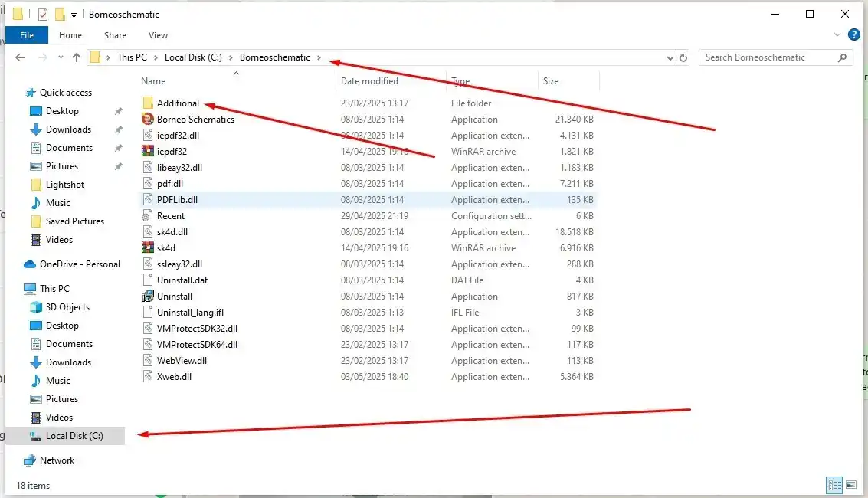868x498 pixels.
Task: Open recent locations dropdown arrow
Action: tap(61, 57)
